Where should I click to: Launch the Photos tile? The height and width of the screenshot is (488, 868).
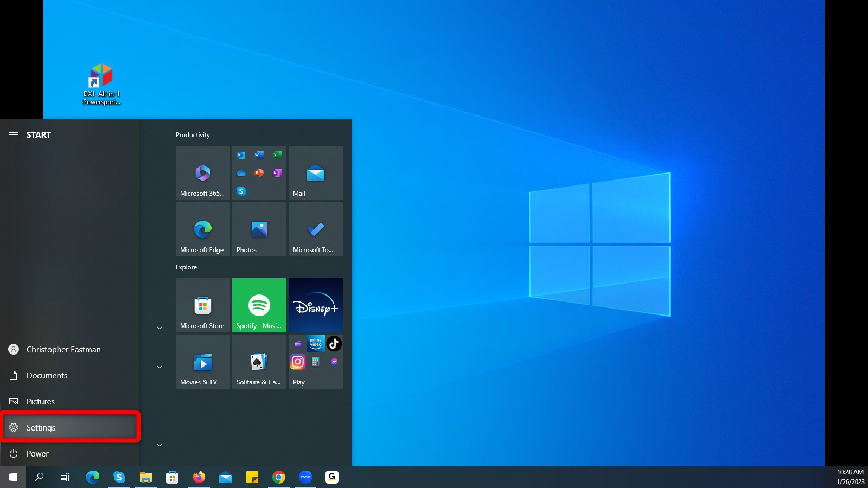(259, 229)
